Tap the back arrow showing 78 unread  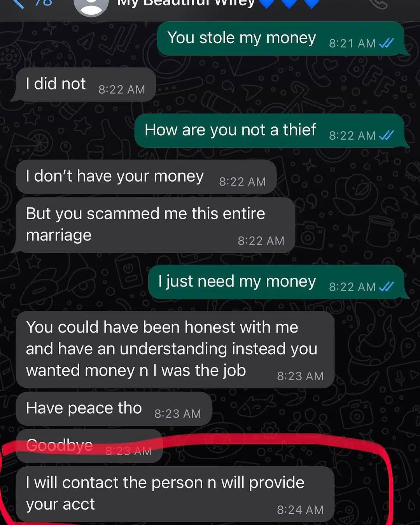pyautogui.click(x=33, y=3)
